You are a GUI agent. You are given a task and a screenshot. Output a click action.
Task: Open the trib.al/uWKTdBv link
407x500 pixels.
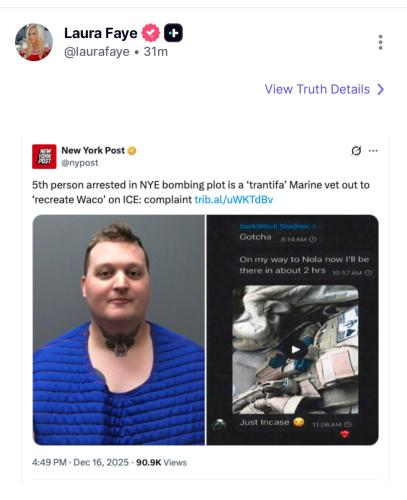[234, 199]
